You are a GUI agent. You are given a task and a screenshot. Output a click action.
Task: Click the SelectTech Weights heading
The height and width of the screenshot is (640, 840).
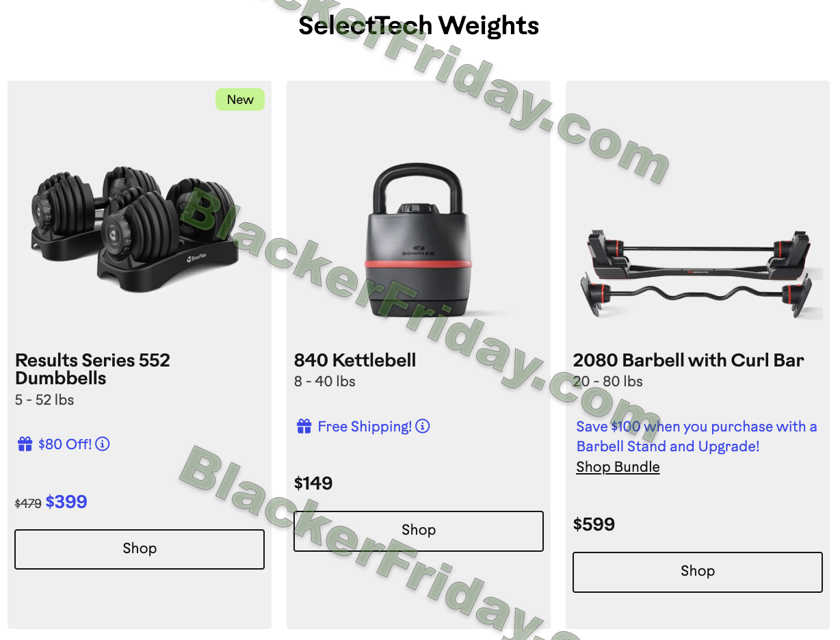tap(419, 25)
